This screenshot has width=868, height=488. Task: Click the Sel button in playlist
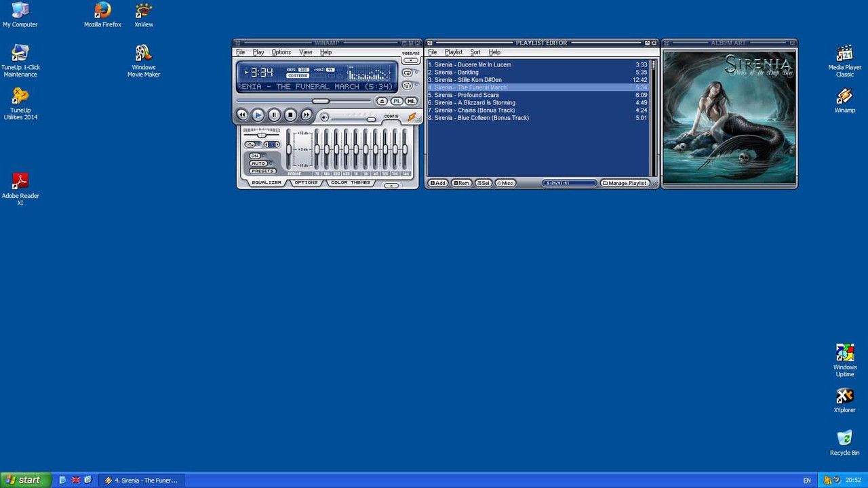click(x=483, y=183)
